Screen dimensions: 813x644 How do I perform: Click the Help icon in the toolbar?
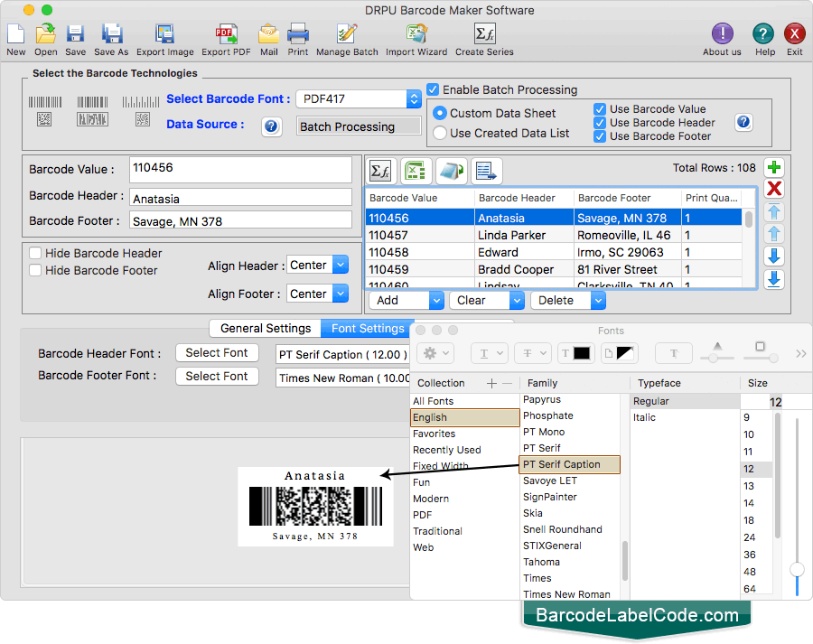click(x=762, y=34)
